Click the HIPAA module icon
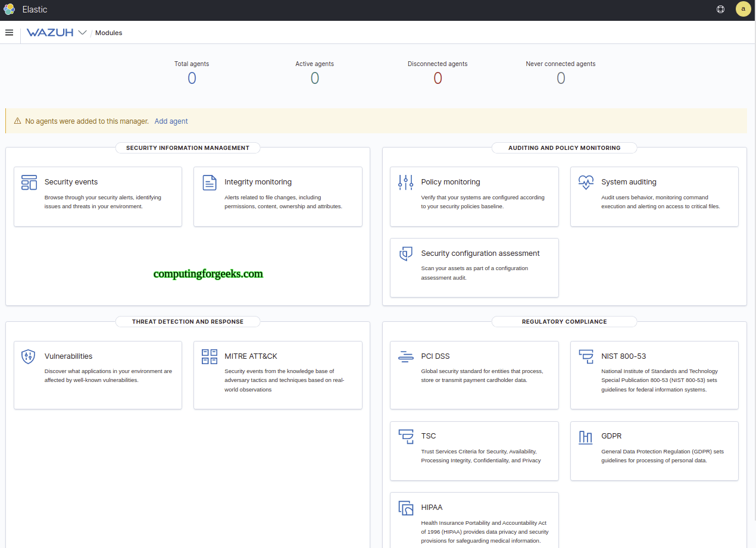The height and width of the screenshot is (548, 756). point(405,508)
